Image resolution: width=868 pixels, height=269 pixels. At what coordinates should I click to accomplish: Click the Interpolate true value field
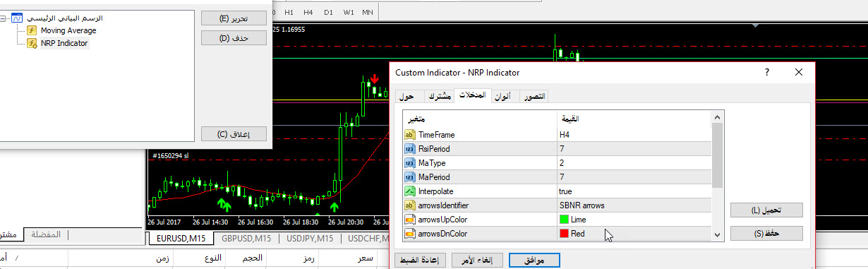click(x=633, y=191)
